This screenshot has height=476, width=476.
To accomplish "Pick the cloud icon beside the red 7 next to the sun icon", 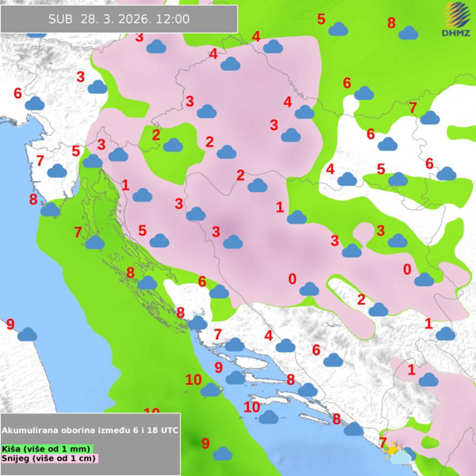I will tap(410, 453).
